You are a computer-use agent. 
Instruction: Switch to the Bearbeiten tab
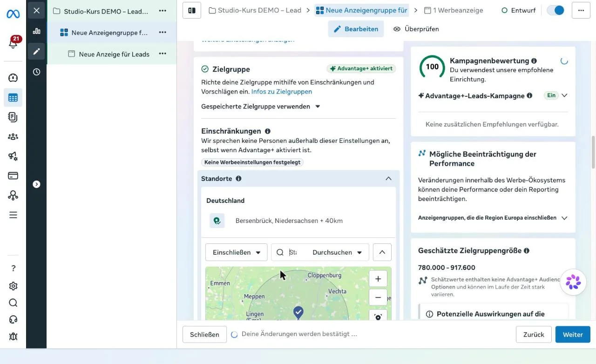tap(356, 29)
